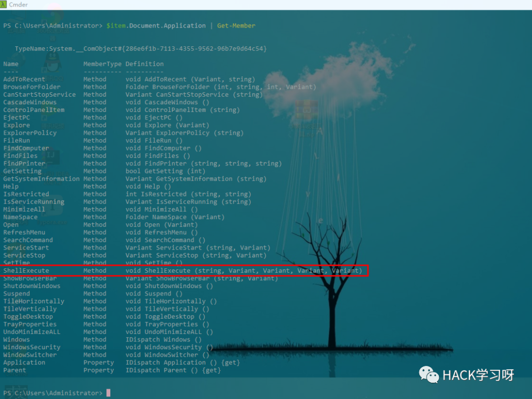This screenshot has width=532, height=399.
Task: Select the Help method name
Action: pyautogui.click(x=11, y=186)
